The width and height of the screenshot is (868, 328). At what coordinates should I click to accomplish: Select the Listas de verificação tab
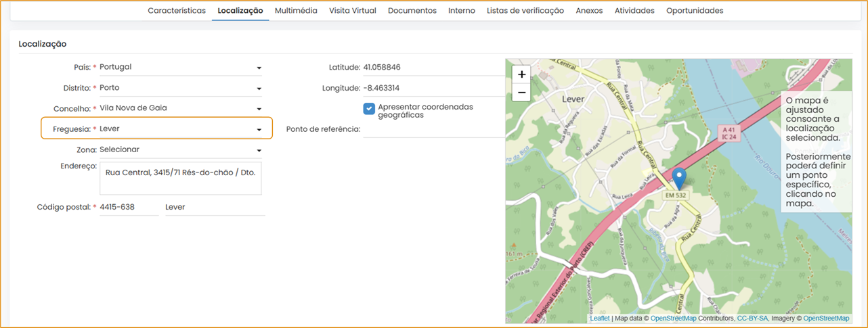coord(525,11)
